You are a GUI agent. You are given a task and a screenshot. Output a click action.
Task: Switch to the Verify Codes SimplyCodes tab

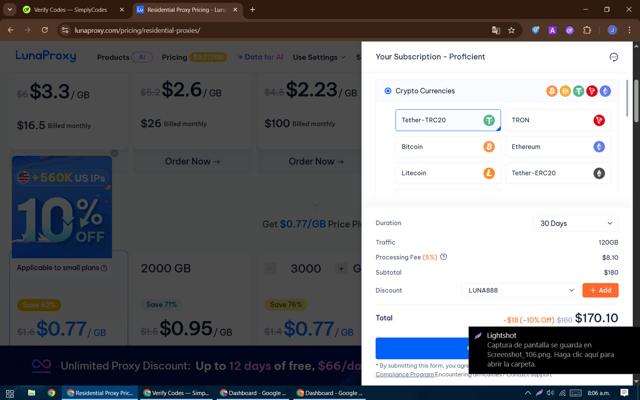tap(70, 9)
